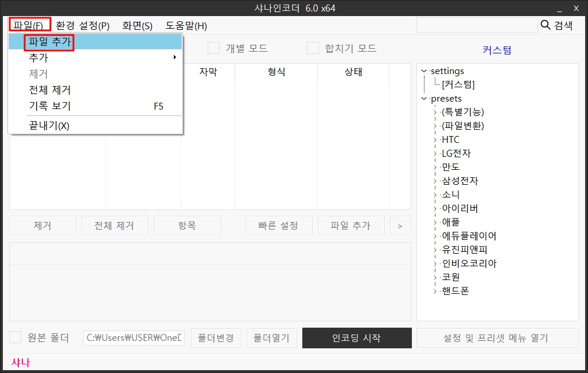The height and width of the screenshot is (373, 588).
Task: Enable 합치기 모드 checkbox
Action: click(x=313, y=48)
